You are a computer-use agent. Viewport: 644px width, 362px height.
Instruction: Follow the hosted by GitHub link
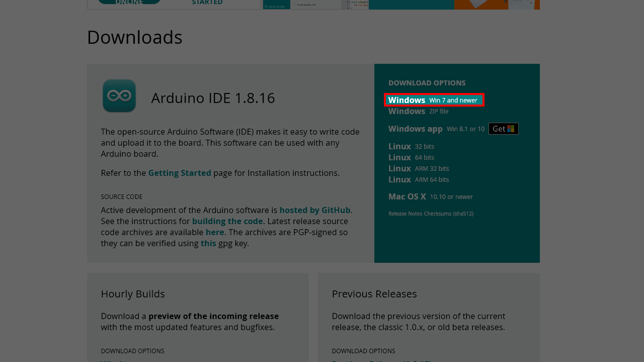314,210
